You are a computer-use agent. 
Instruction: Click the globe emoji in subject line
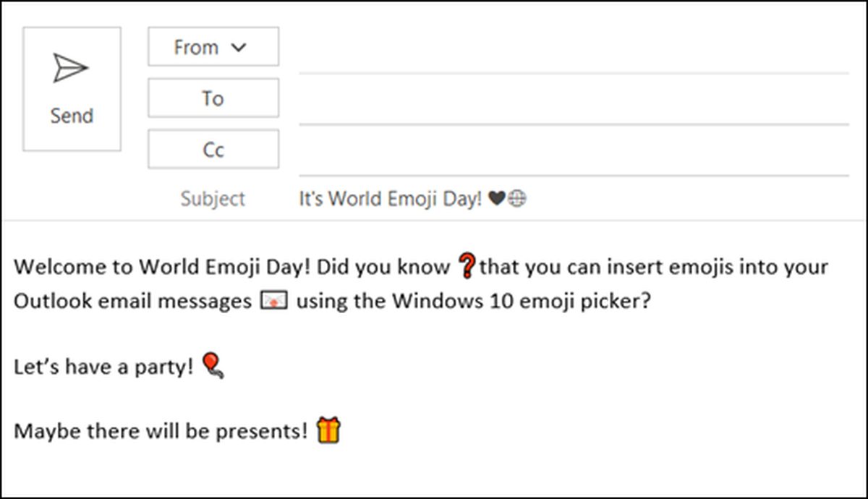[516, 199]
